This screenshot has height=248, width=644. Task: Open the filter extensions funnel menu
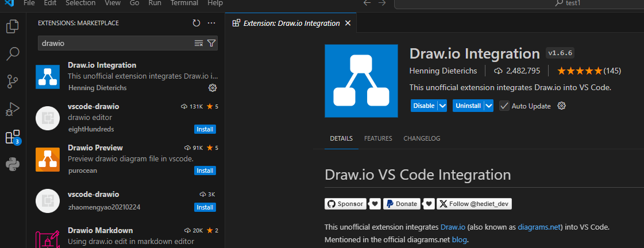[x=211, y=43]
